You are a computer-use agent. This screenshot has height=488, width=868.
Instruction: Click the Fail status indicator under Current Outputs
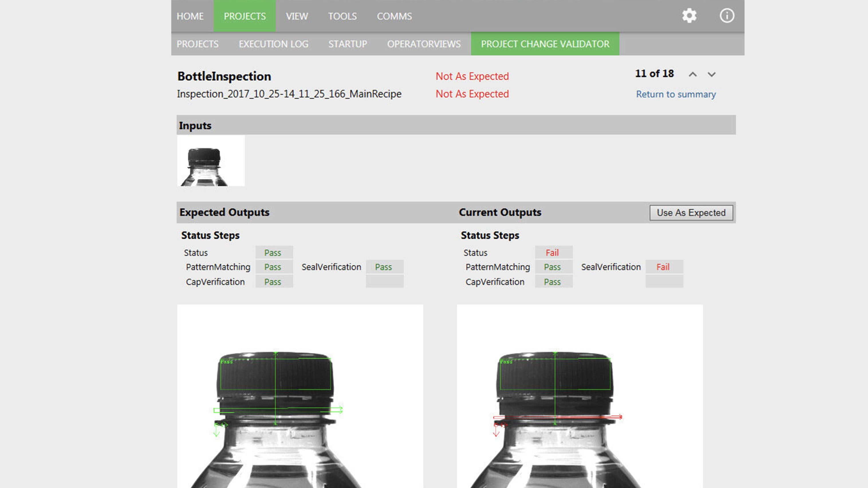coord(553,253)
